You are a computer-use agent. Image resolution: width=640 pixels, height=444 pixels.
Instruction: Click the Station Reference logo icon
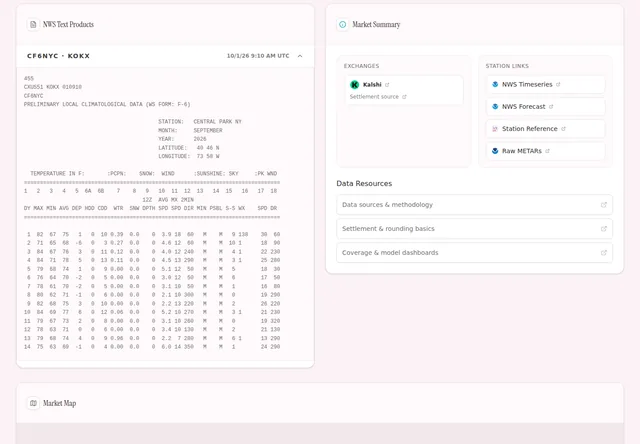coord(495,129)
